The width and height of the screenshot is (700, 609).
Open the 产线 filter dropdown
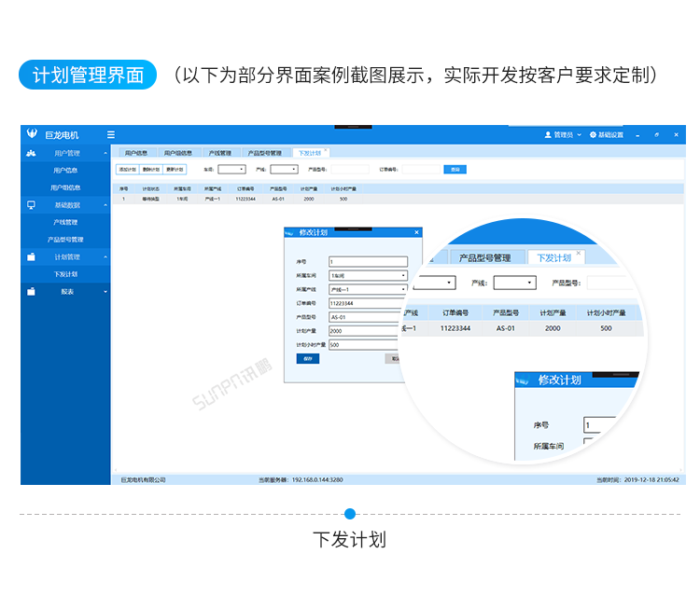pos(284,170)
